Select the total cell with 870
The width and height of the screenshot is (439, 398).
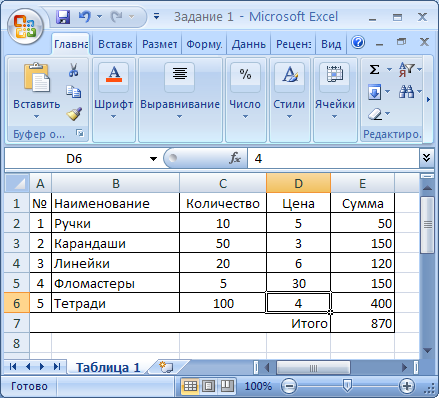(362, 323)
